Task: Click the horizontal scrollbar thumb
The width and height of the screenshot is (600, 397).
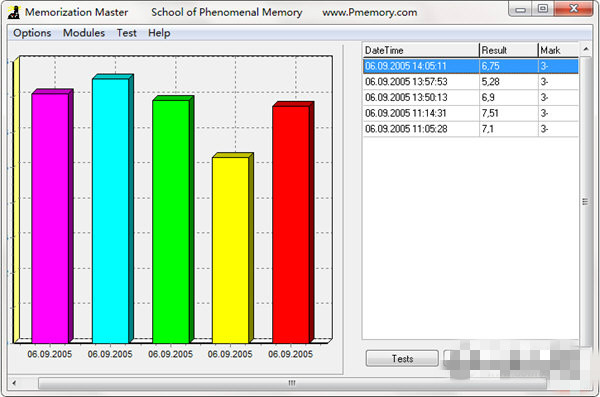Action: (292, 383)
